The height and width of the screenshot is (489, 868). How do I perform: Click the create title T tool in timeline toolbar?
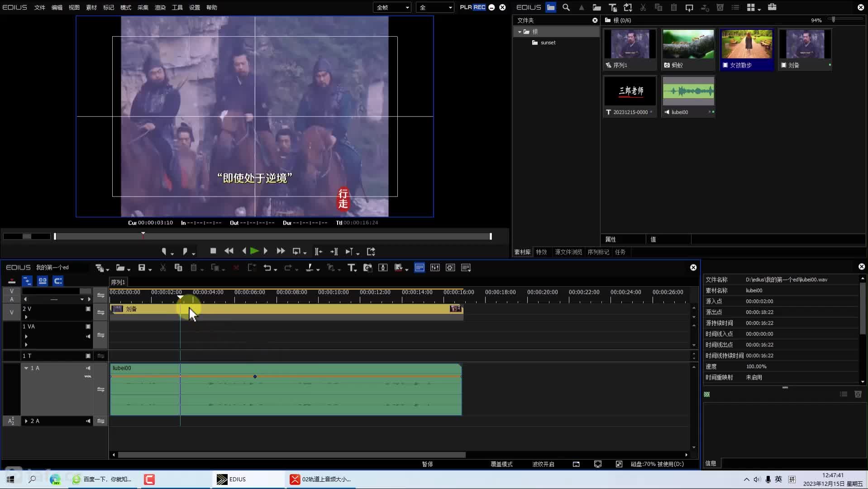pyautogui.click(x=352, y=268)
